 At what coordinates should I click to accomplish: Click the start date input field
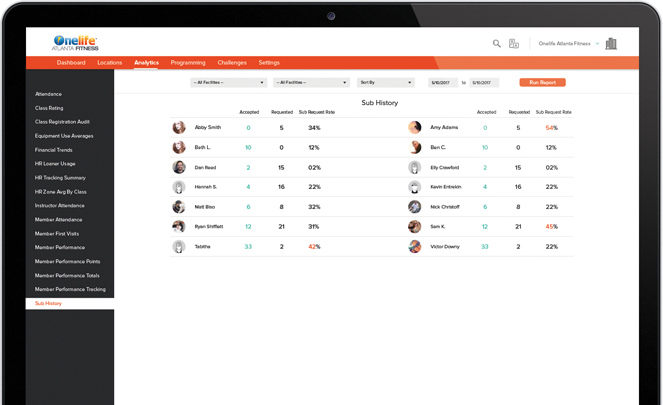pyautogui.click(x=443, y=83)
